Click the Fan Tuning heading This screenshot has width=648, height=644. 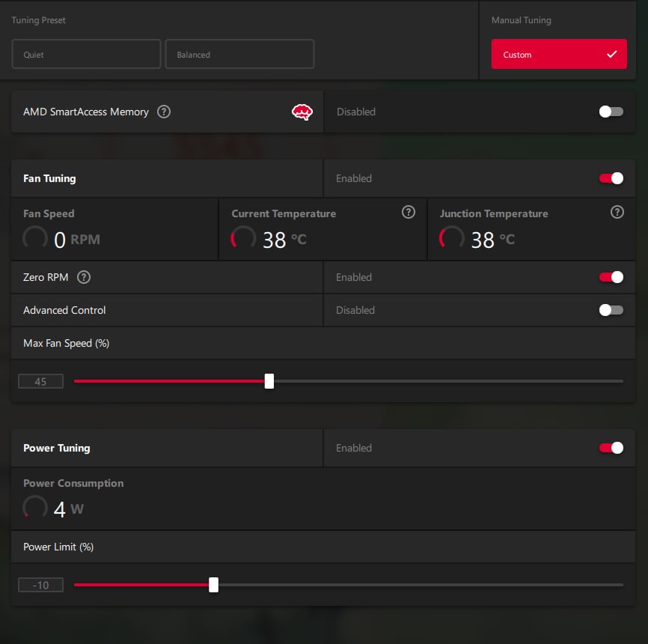pos(49,178)
